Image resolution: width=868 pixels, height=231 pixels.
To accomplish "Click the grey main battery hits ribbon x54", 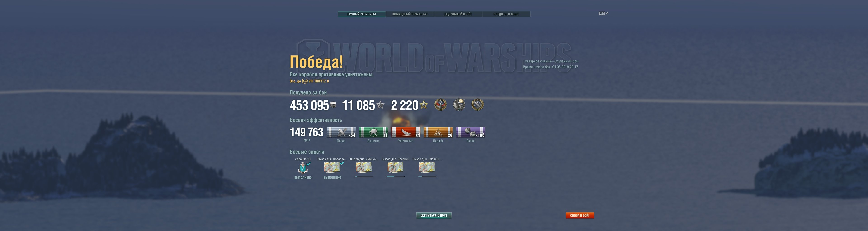I will [x=341, y=132].
